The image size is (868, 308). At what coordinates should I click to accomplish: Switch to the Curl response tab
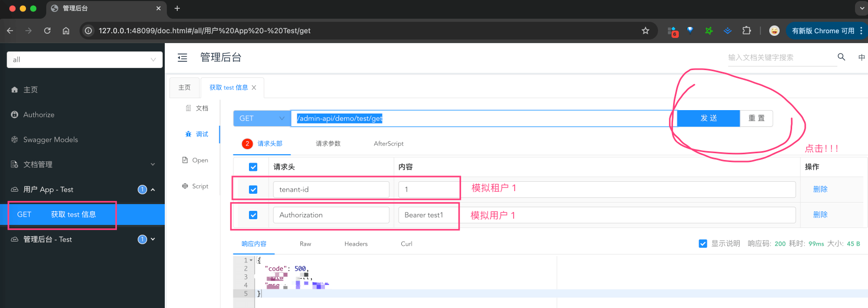tap(406, 244)
